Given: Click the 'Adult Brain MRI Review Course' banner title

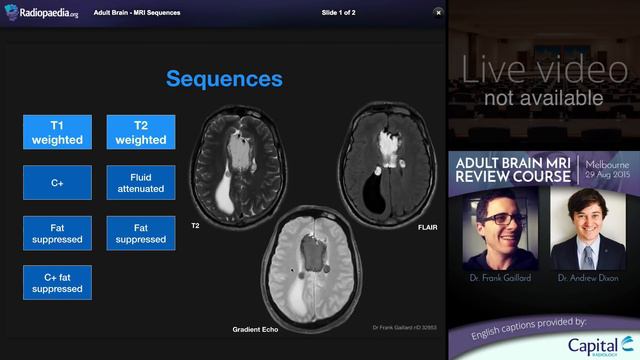Looking at the screenshot, I should pos(513,170).
